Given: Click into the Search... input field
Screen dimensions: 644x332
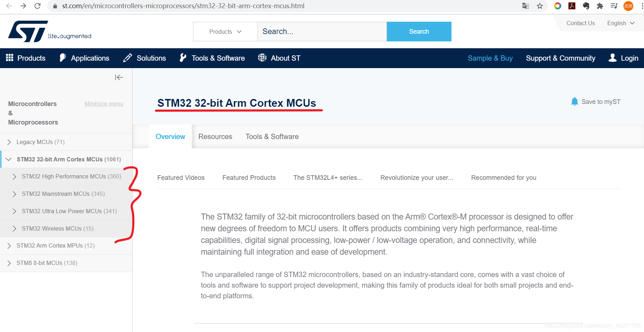Looking at the screenshot, I should [322, 32].
